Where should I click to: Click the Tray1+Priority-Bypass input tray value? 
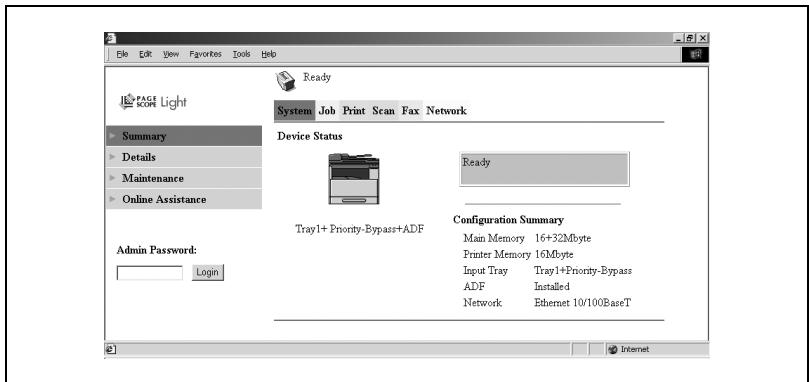point(583,270)
